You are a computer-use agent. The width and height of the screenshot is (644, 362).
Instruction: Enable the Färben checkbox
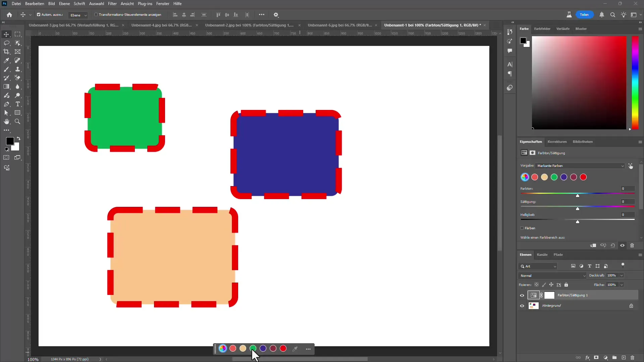pyautogui.click(x=522, y=228)
